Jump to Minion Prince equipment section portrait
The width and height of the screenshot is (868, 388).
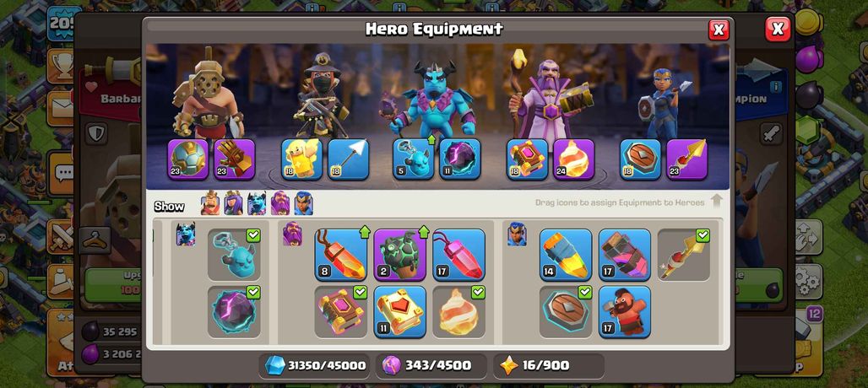[186, 234]
